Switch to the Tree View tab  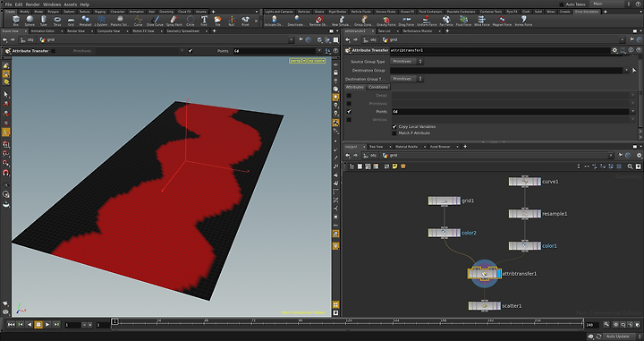tap(376, 147)
